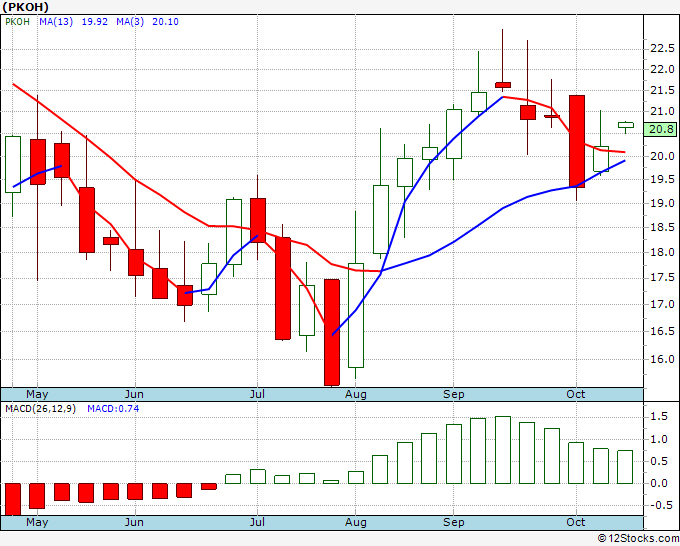680x546 pixels.
Task: Click the current price tag 20.8
Action: click(x=661, y=129)
